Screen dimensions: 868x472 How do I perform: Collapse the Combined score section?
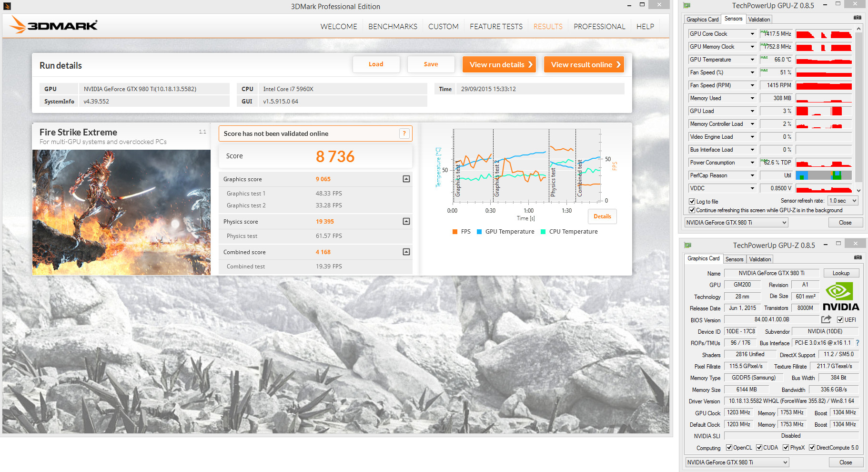(x=406, y=252)
